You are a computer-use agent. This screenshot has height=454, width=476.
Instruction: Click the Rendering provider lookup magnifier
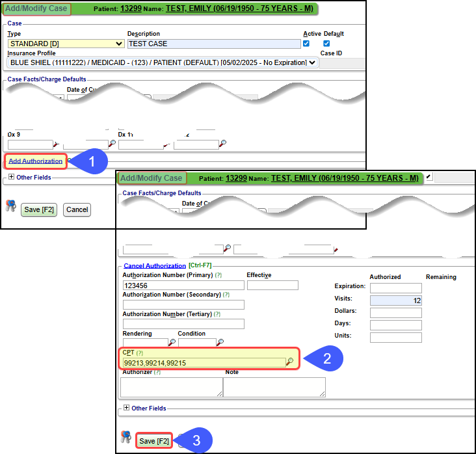click(x=172, y=342)
